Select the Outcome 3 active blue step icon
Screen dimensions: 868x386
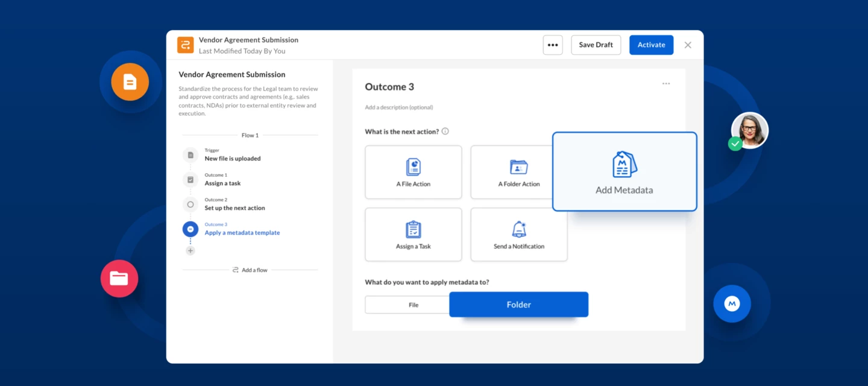click(190, 229)
